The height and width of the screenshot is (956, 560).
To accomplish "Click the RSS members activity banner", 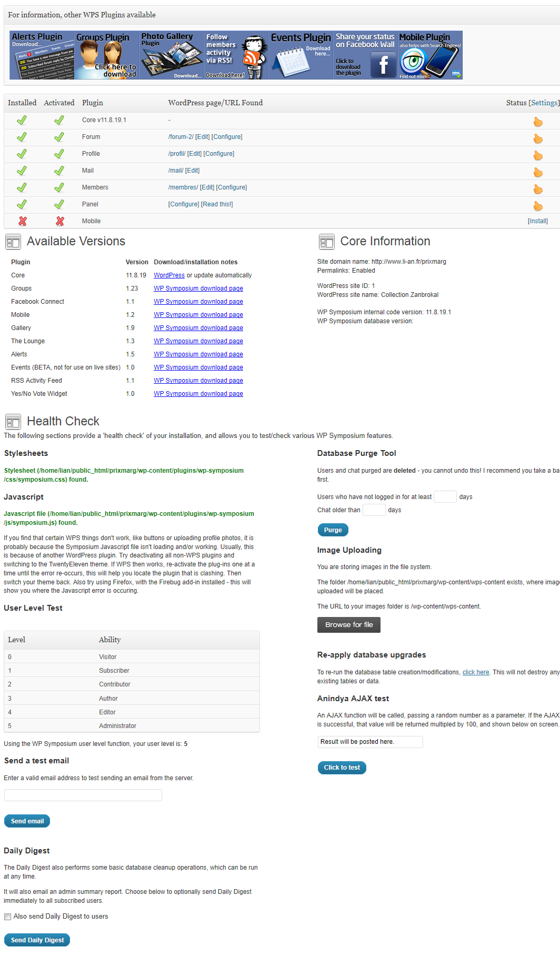I will (236, 55).
